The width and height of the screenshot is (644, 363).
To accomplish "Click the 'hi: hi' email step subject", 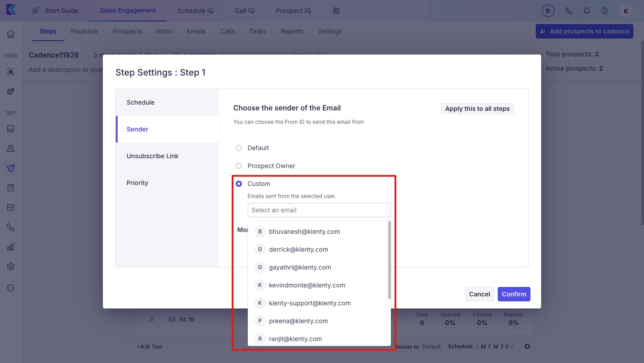I will coord(187,319).
